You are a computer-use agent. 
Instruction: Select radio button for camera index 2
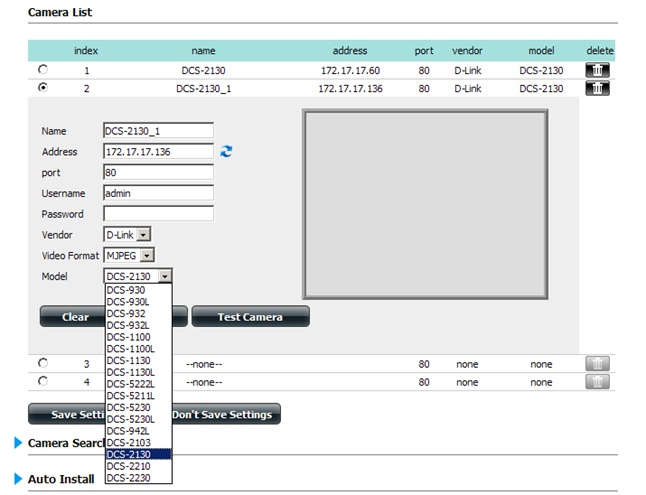(x=43, y=87)
